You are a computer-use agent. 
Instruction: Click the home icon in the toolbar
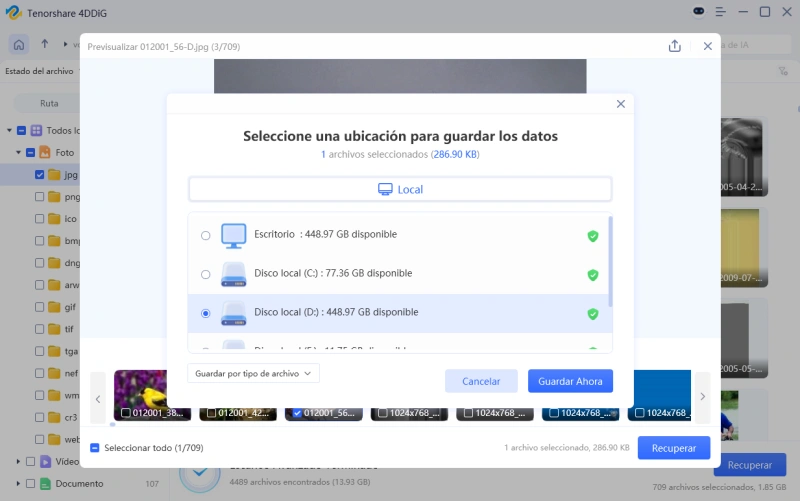click(19, 45)
